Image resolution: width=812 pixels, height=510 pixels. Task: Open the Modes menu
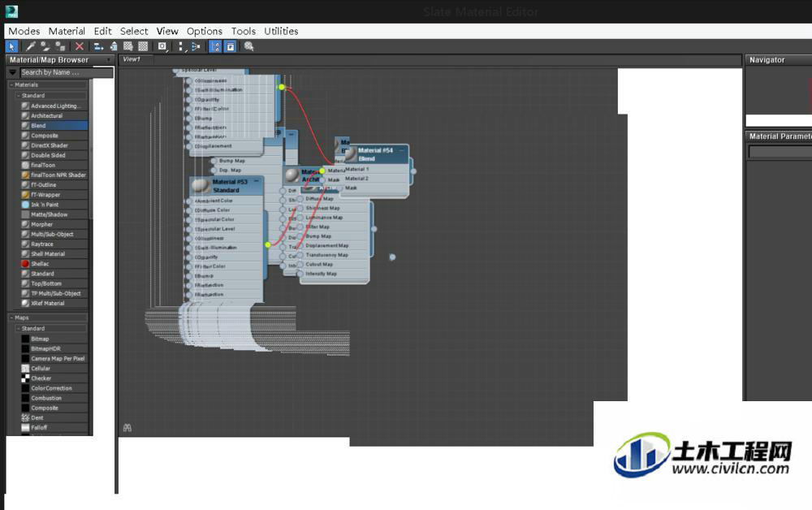(x=24, y=31)
